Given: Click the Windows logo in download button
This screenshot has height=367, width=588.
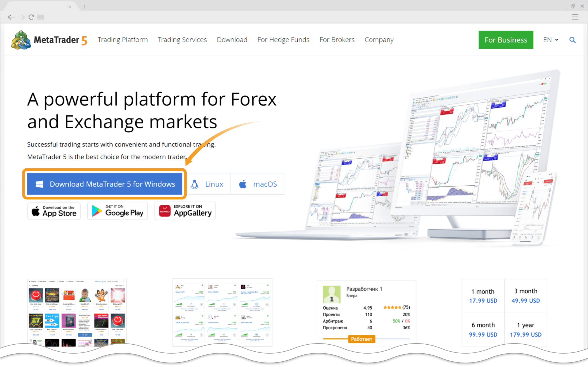Looking at the screenshot, I should tap(39, 184).
